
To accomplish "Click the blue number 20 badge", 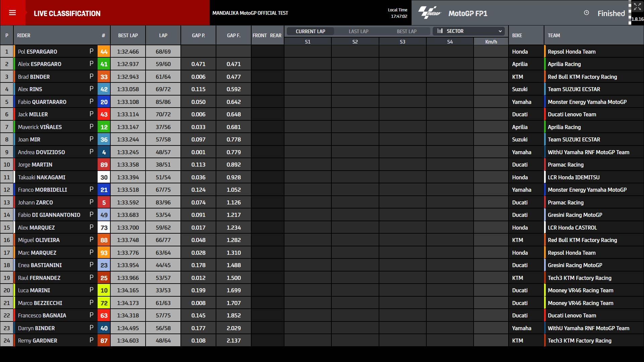I will 104,102.
